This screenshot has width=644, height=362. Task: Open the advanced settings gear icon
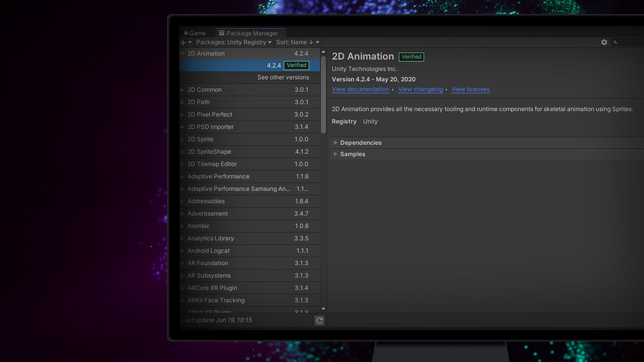[604, 42]
